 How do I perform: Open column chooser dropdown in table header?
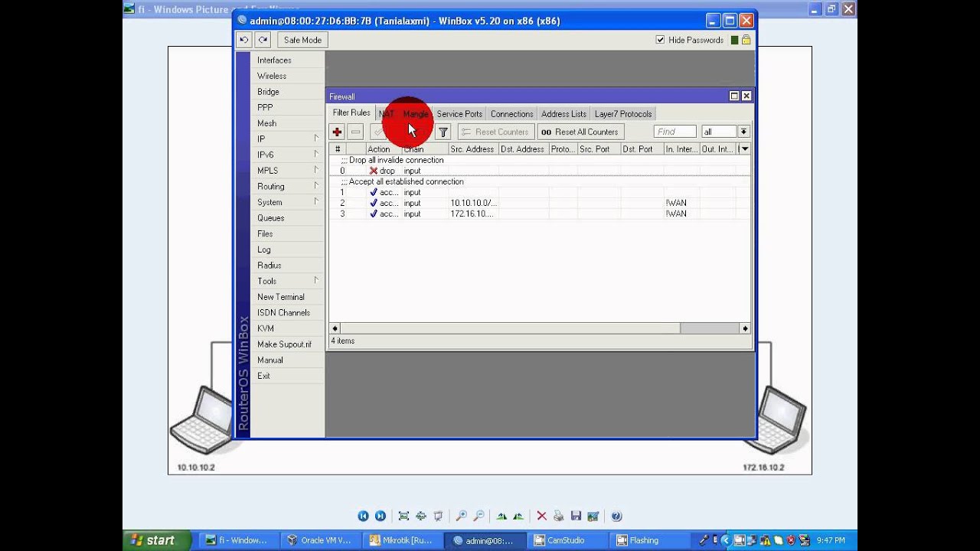744,149
